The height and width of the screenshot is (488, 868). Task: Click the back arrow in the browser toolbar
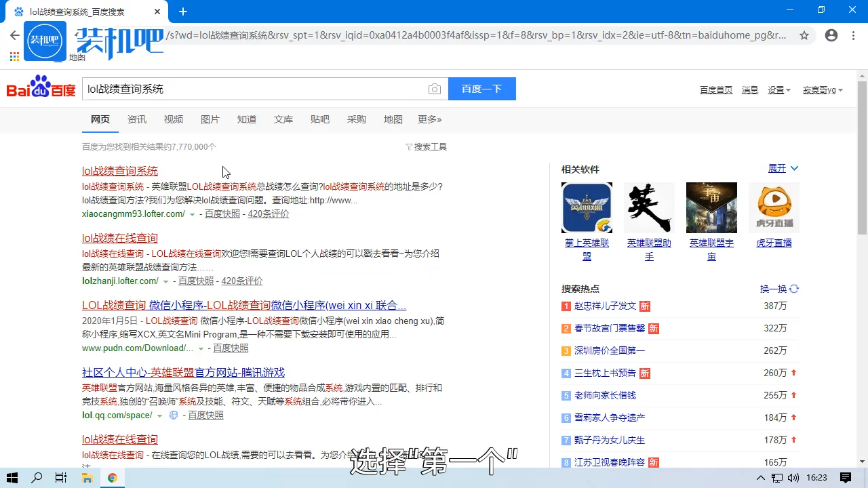(x=15, y=35)
